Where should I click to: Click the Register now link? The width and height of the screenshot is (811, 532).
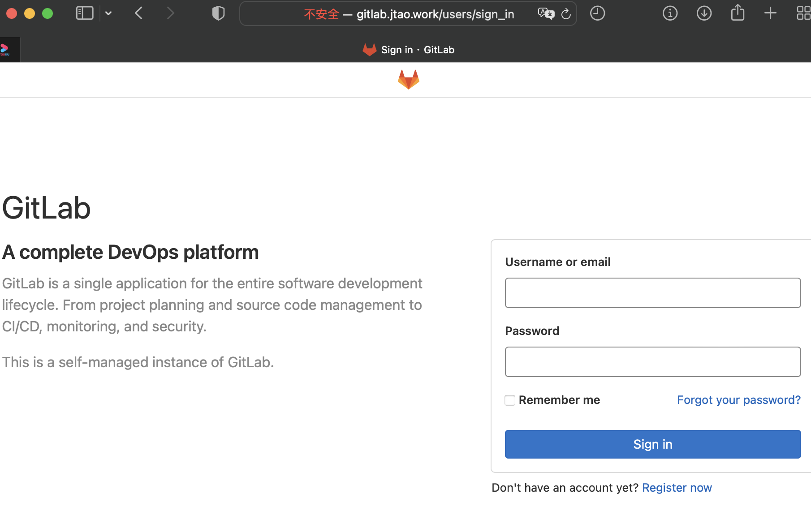677,488
